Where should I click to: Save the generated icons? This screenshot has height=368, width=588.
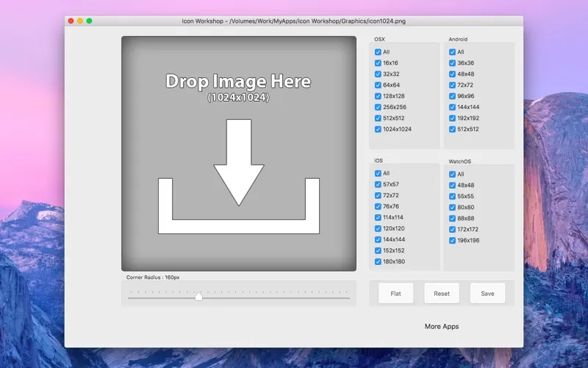487,294
